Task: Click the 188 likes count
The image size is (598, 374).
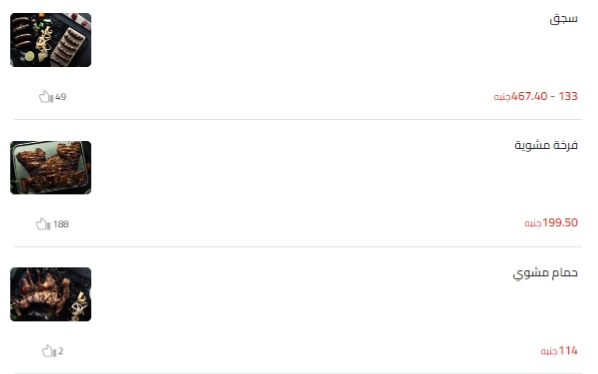Action: pos(61,224)
